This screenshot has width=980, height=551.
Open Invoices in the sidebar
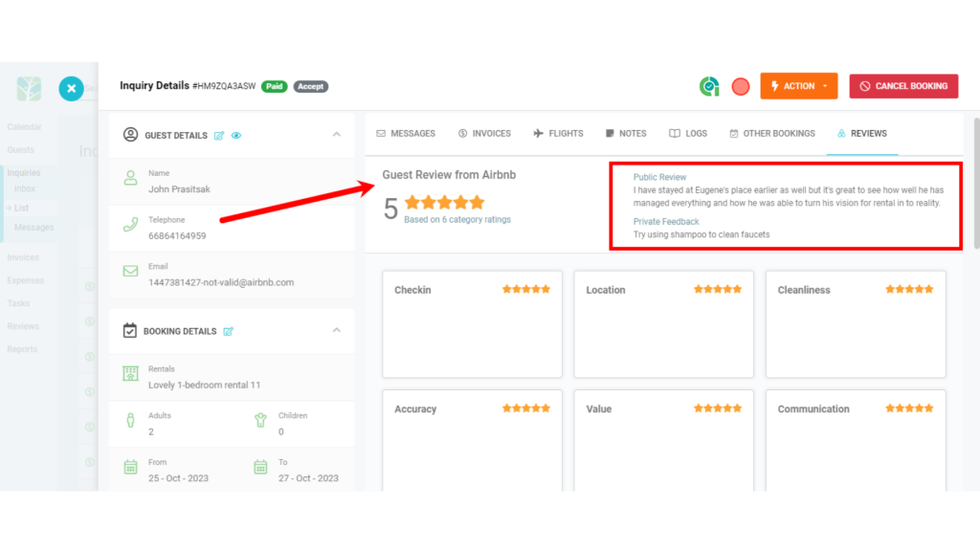(x=23, y=257)
